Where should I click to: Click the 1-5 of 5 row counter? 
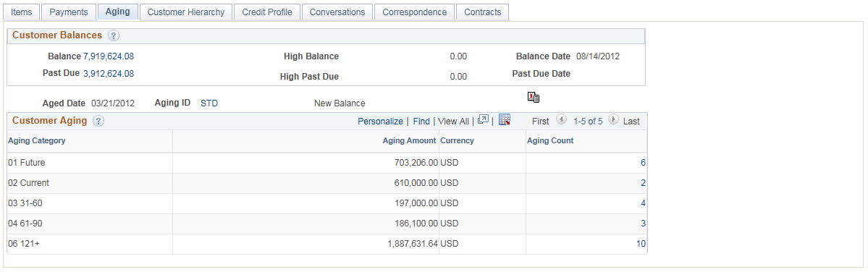587,121
